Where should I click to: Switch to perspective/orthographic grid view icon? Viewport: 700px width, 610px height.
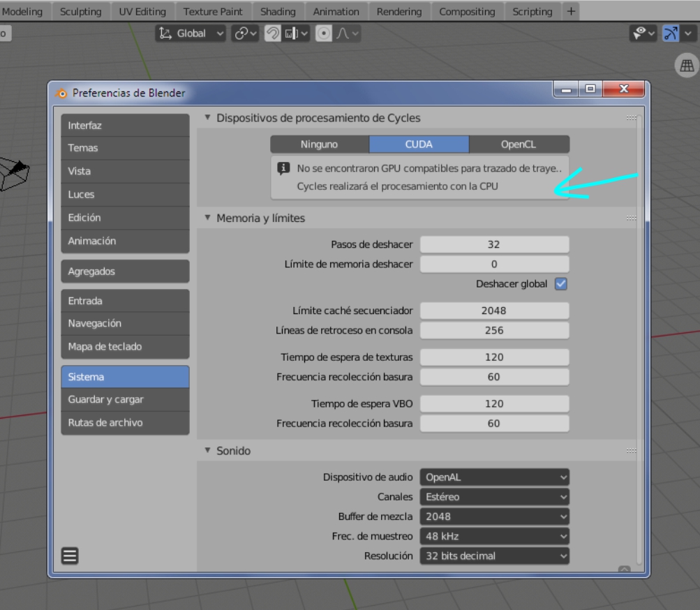[x=687, y=66]
